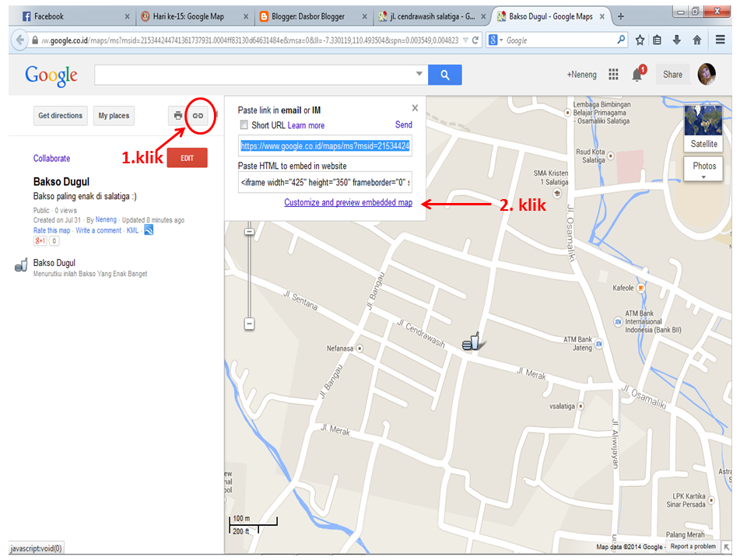Screen dimensions: 747x560
Task: Click the embed iframe HTML field
Action: [325, 182]
